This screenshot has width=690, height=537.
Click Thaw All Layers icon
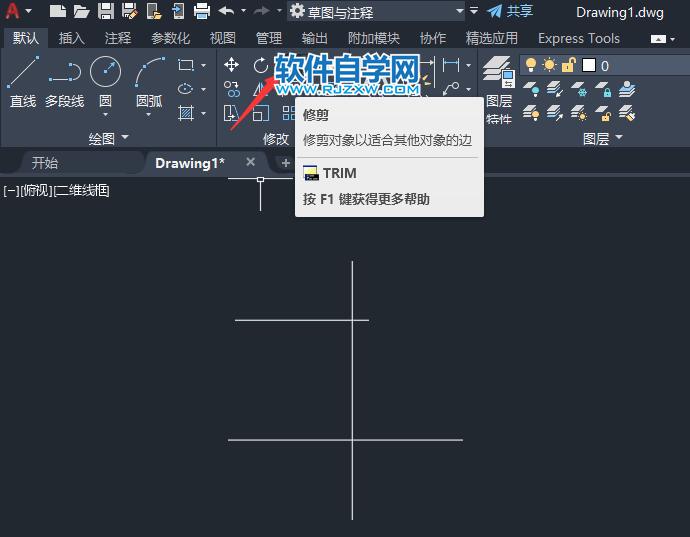click(x=579, y=113)
